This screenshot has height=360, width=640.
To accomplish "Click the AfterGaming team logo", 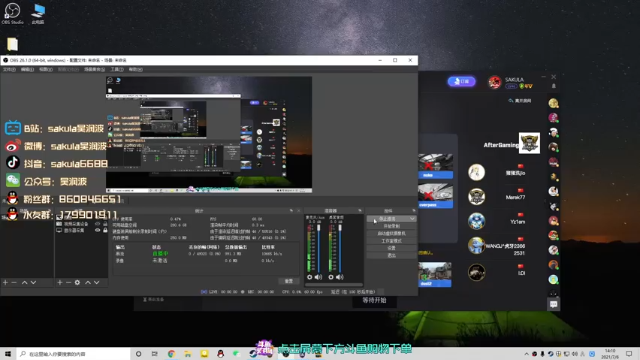I will [x=529, y=143].
